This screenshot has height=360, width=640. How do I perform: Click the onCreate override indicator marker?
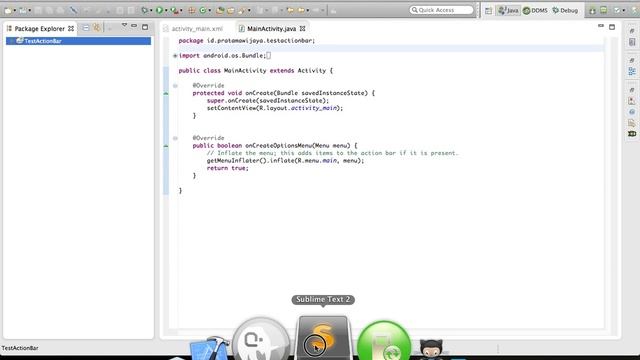(166, 93)
